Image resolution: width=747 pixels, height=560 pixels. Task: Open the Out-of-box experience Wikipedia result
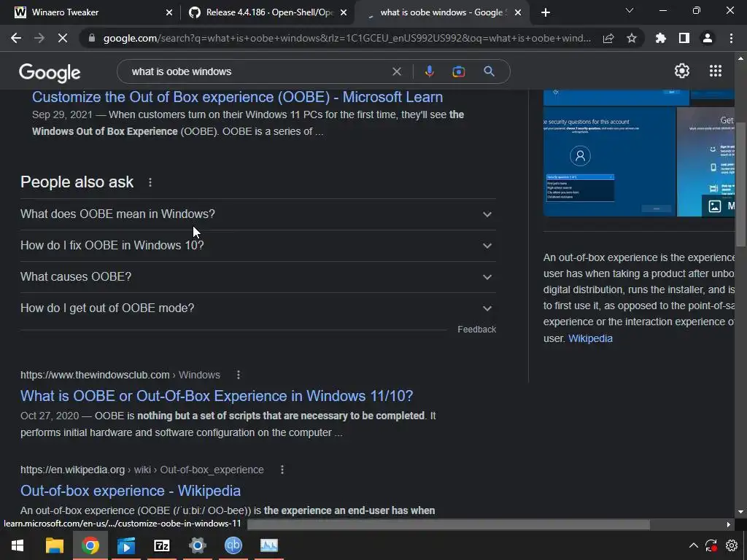click(x=131, y=491)
